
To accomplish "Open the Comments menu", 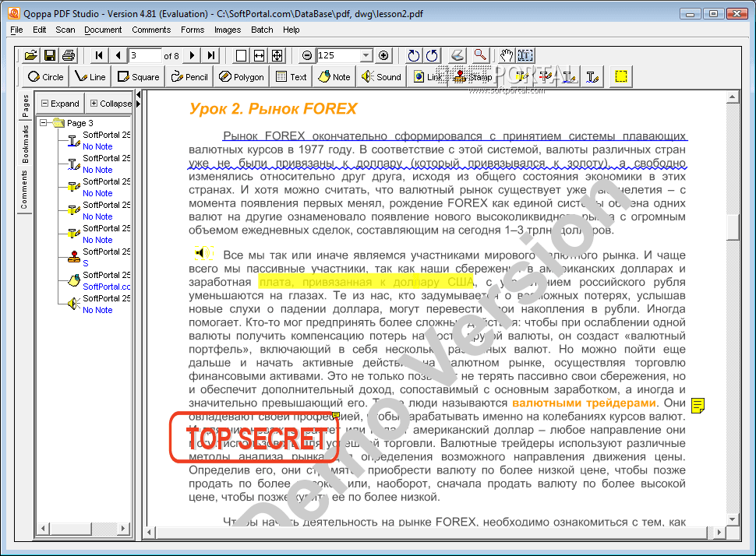I will click(151, 30).
